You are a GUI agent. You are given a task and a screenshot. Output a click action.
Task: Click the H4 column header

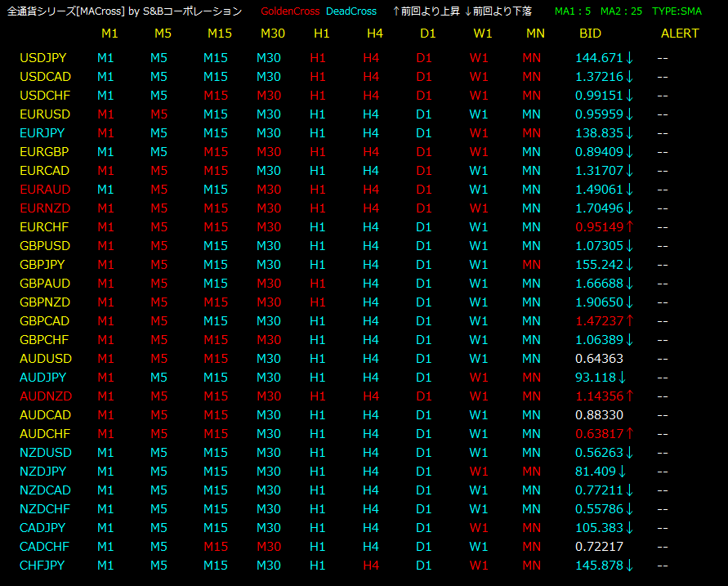point(375,34)
